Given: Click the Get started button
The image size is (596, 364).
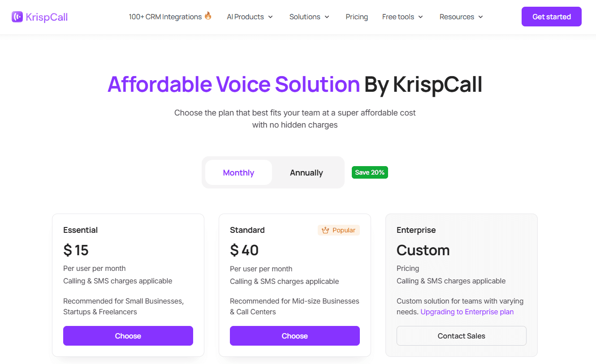Looking at the screenshot, I should coord(552,16).
